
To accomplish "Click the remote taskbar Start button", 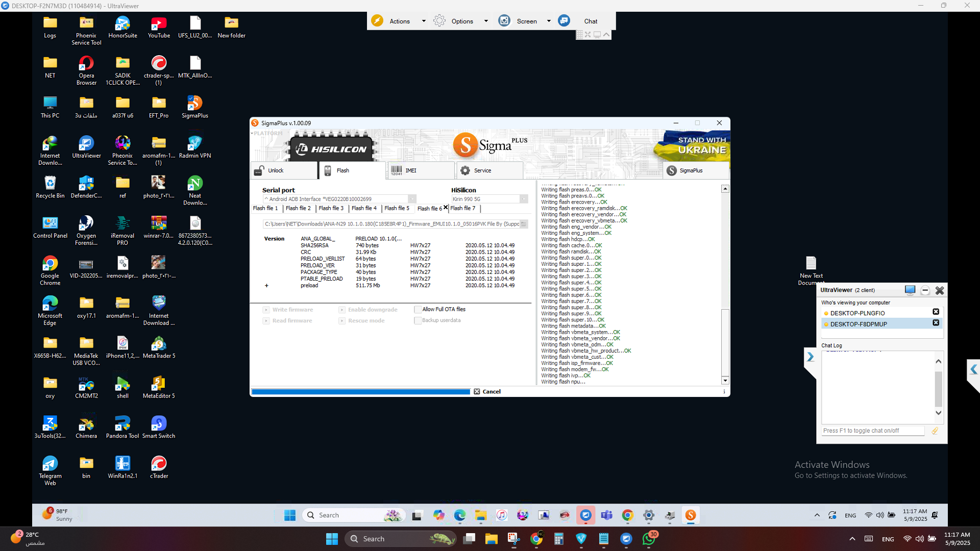I will coord(290,515).
